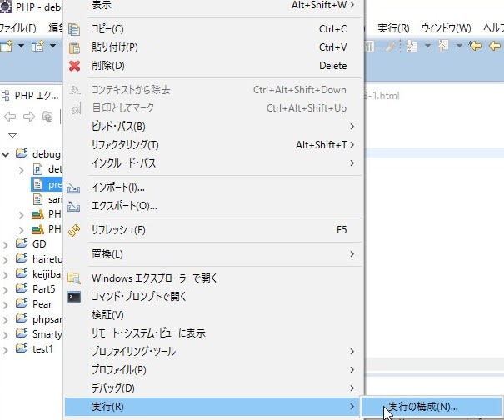
Task: Expand the Part5 project folder
Action: [x=7, y=289]
